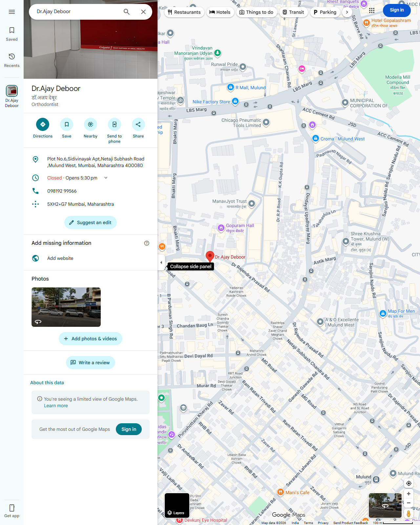Screen dimensions: 420x525
Task: Click the Chicago Pneumatic Tools Limited marker
Action: (266, 122)
